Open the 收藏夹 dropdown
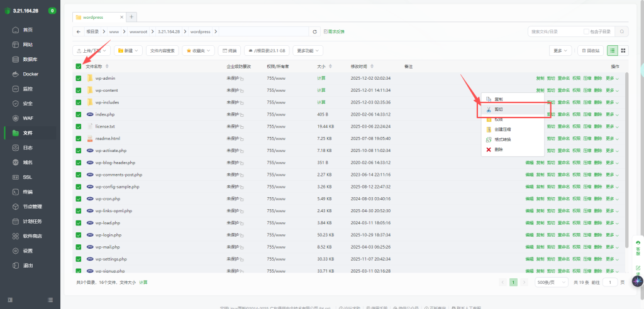The height and width of the screenshot is (309, 644). (x=198, y=50)
